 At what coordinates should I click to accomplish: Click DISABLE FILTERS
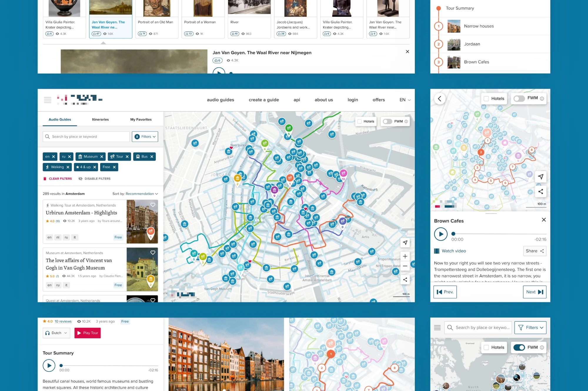click(x=95, y=179)
